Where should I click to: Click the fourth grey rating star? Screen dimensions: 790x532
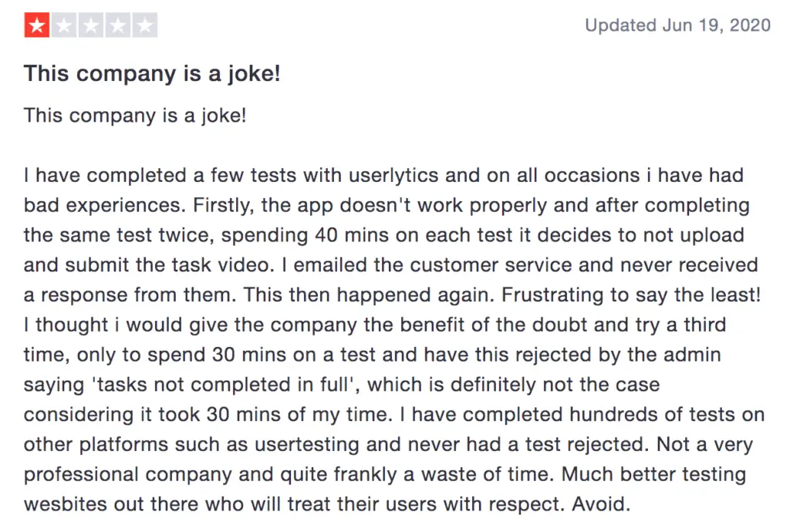[x=118, y=25]
